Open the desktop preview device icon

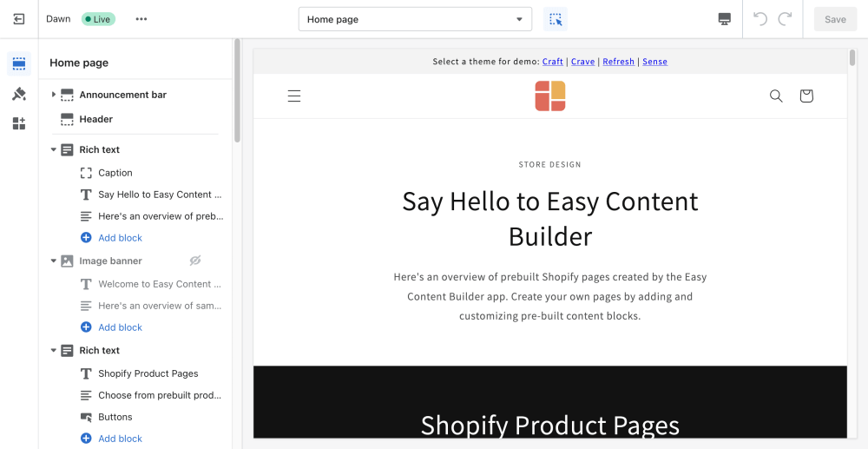pyautogui.click(x=724, y=19)
